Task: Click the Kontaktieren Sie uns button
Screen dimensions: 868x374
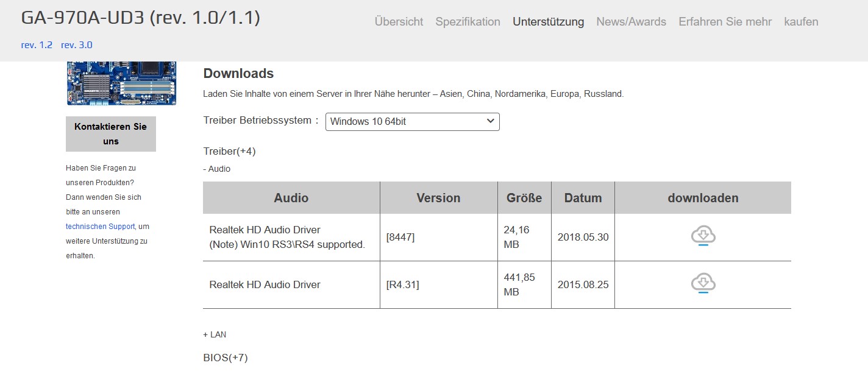Action: 111,134
